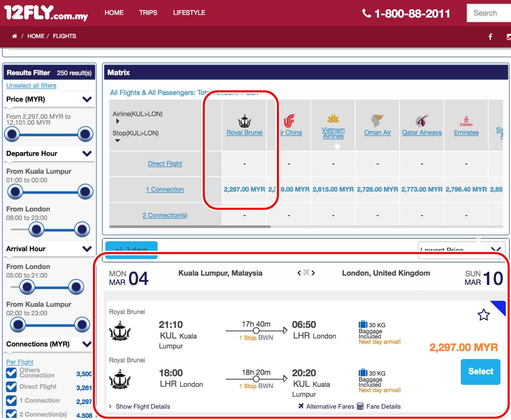Collapse the Price (MYR) filter section

[x=87, y=100]
